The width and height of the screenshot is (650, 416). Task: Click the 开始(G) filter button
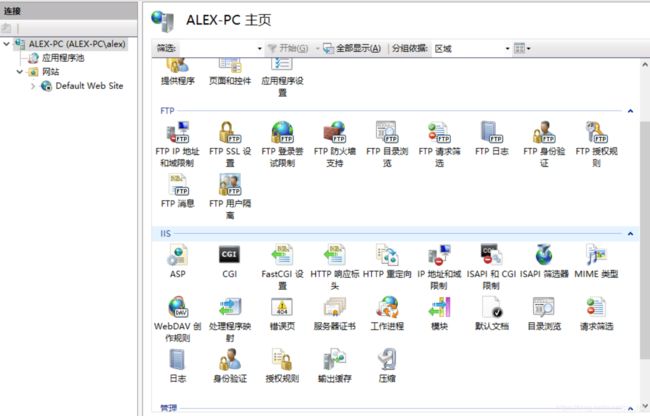click(x=288, y=48)
